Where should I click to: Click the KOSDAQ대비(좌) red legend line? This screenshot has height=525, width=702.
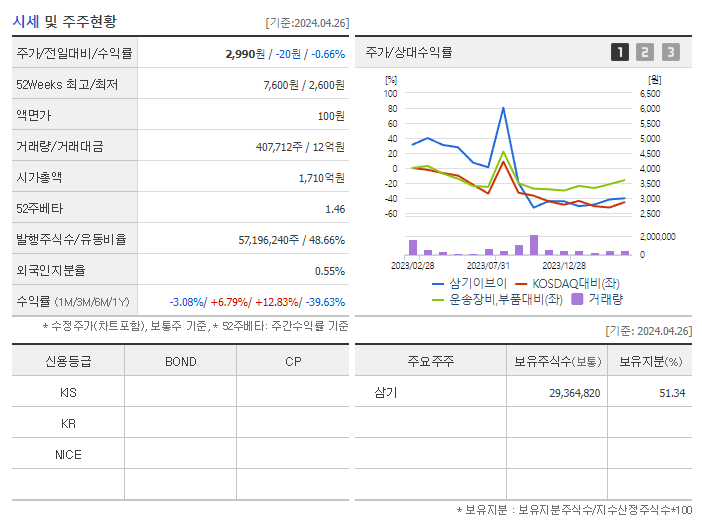point(521,284)
